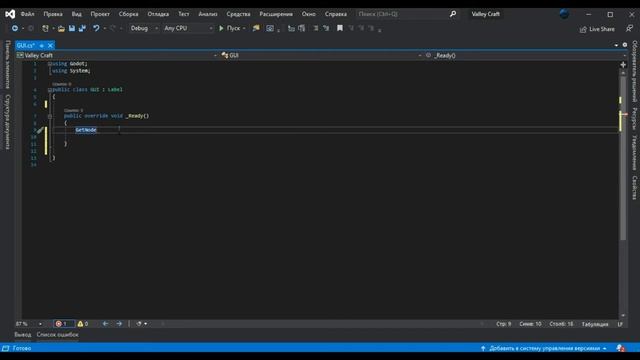The image size is (640, 360).
Task: Click the split editor plus icon
Action: tap(623, 64)
